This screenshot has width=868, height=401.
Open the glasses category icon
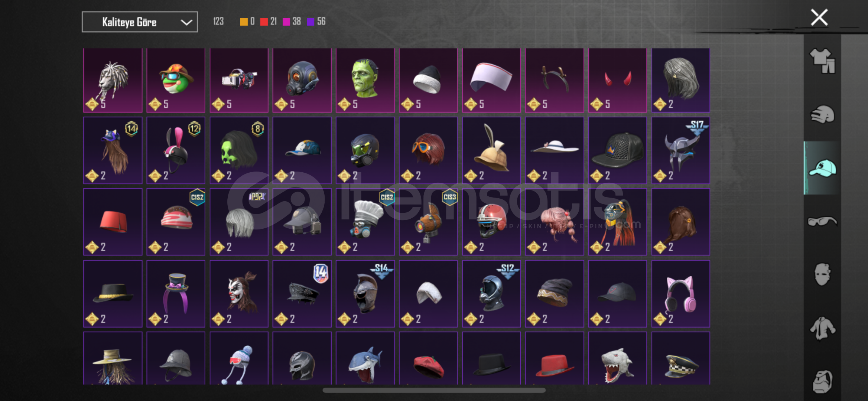pos(822,221)
